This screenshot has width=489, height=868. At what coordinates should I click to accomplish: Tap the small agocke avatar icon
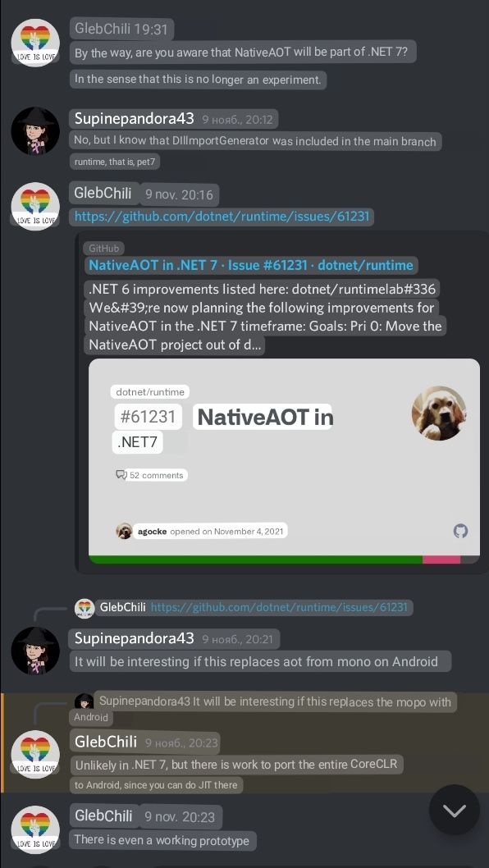coord(124,532)
